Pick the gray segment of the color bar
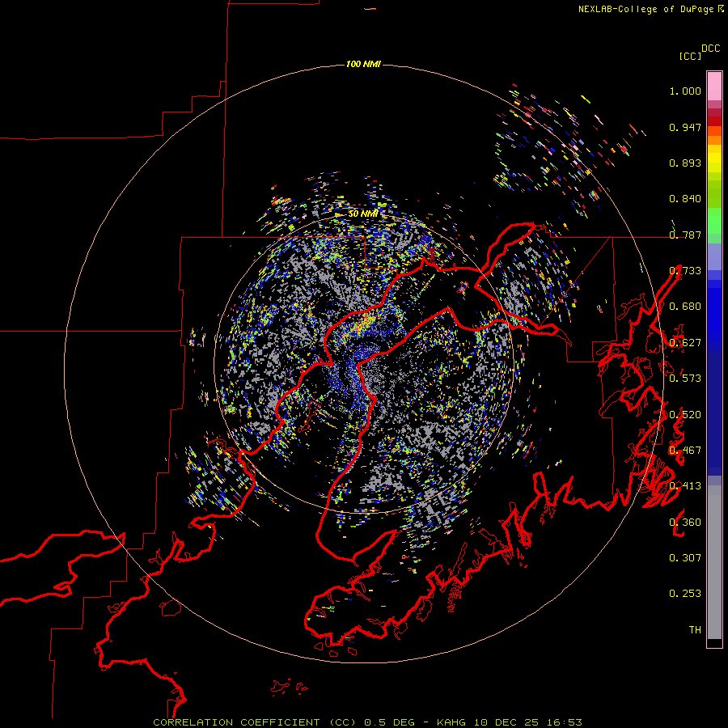This screenshot has height=728, width=728. tap(714, 562)
